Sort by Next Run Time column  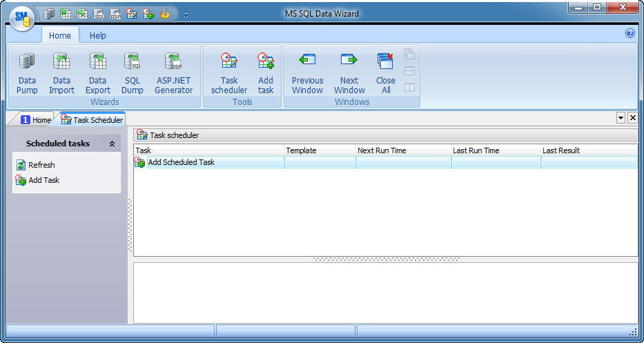403,150
